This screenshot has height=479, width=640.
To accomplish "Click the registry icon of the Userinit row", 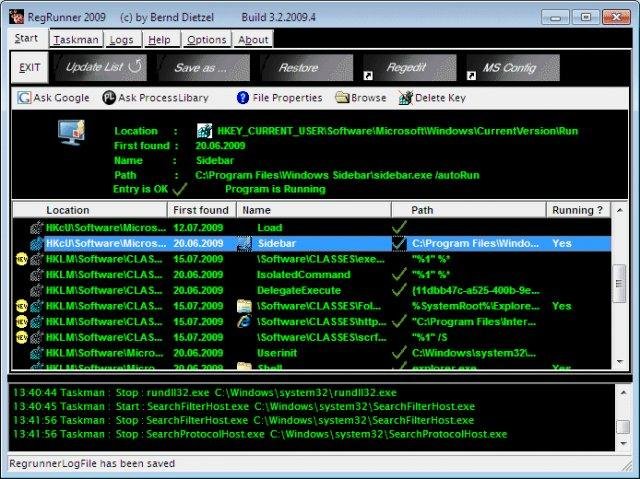I will [37, 353].
